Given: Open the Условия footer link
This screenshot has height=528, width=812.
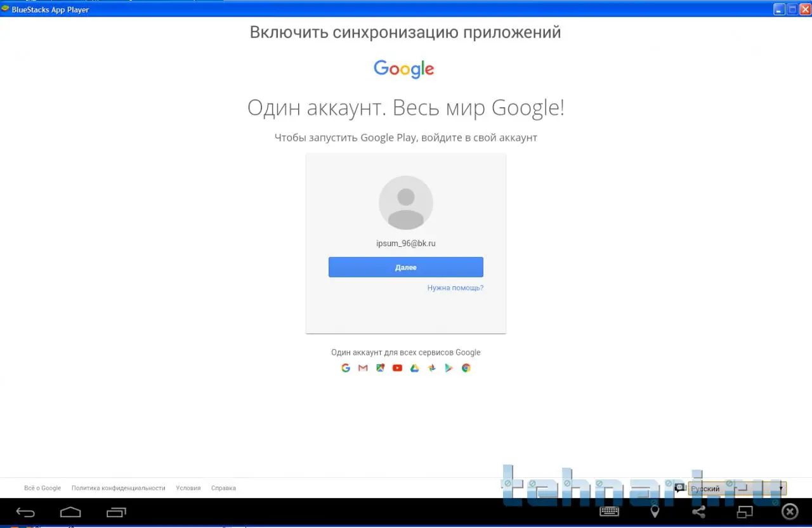Looking at the screenshot, I should tap(188, 488).
